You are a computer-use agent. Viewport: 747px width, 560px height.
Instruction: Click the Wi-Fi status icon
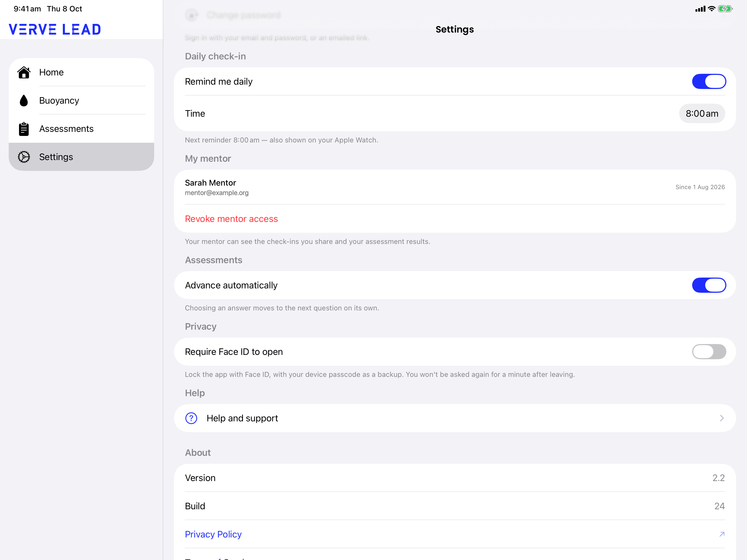tap(711, 9)
